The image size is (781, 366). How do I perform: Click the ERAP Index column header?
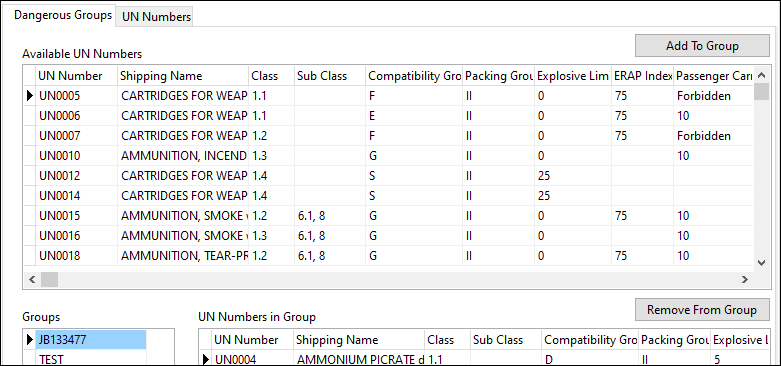pyautogui.click(x=642, y=76)
